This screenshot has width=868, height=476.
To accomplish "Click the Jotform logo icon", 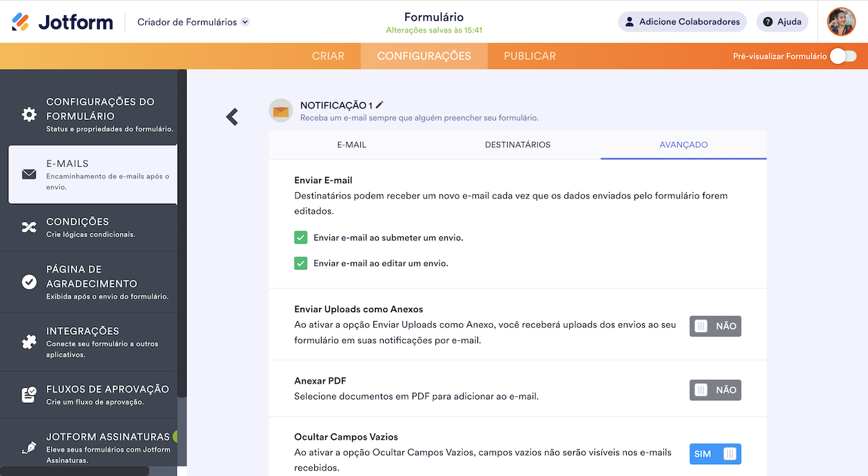I will 21,22.
